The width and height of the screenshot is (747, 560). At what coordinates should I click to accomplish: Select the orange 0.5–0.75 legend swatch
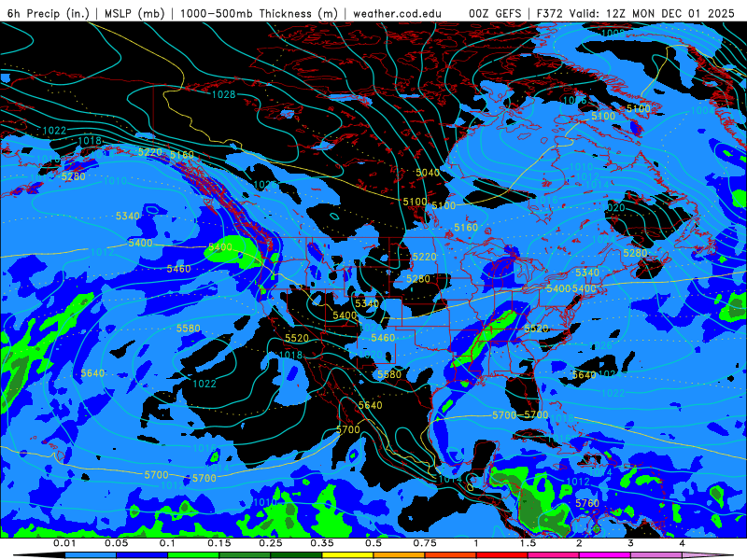click(x=400, y=555)
